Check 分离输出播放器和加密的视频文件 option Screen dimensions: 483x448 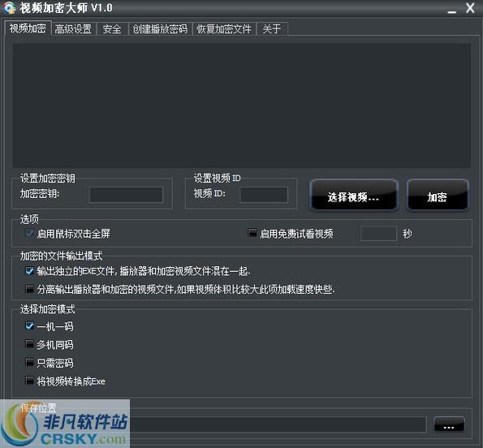click(29, 289)
